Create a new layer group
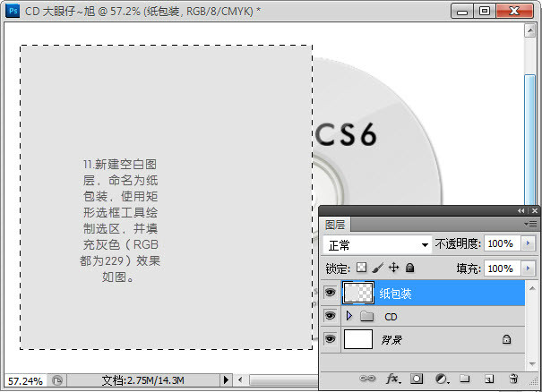 (x=465, y=379)
